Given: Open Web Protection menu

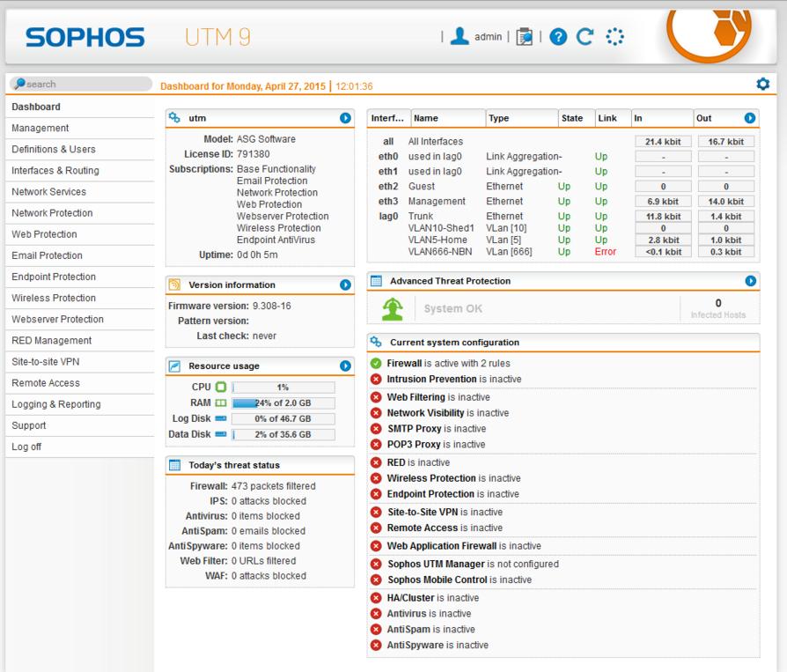Looking at the screenshot, I should point(79,234).
